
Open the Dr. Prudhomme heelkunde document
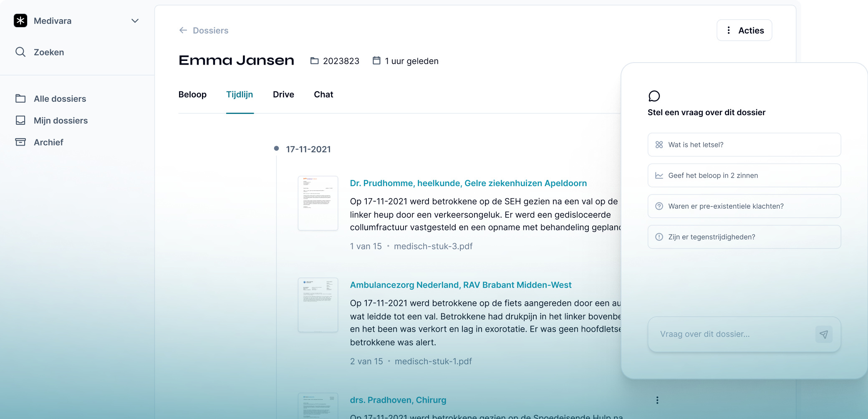tap(468, 183)
